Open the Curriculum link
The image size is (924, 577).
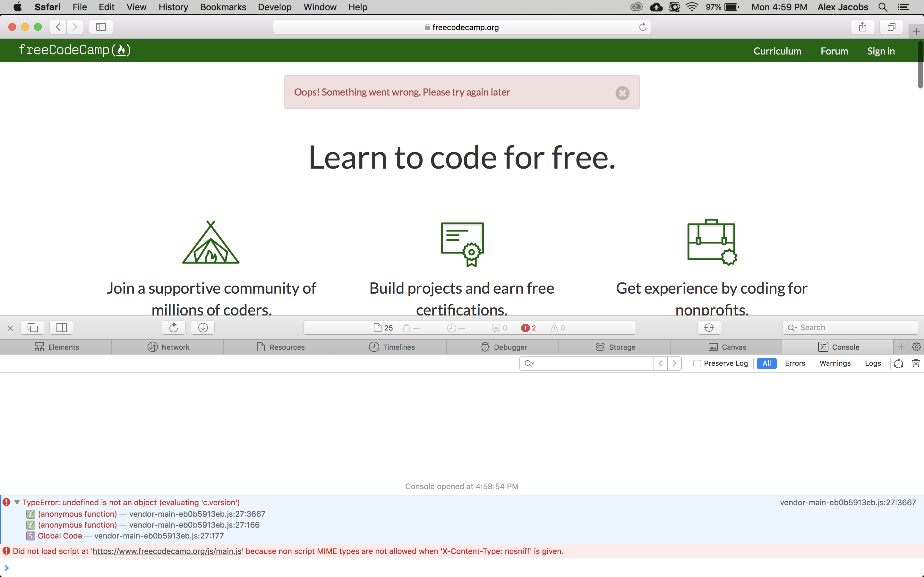(x=777, y=51)
